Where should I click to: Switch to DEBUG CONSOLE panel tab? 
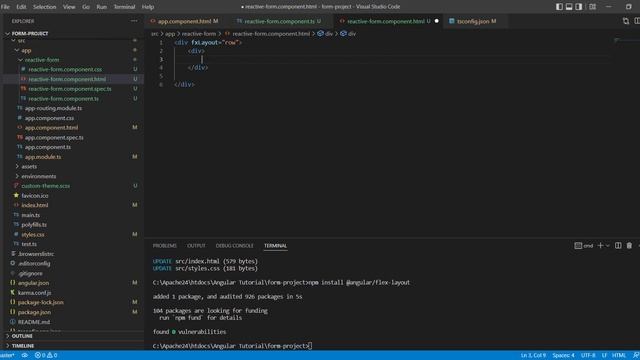(234, 246)
